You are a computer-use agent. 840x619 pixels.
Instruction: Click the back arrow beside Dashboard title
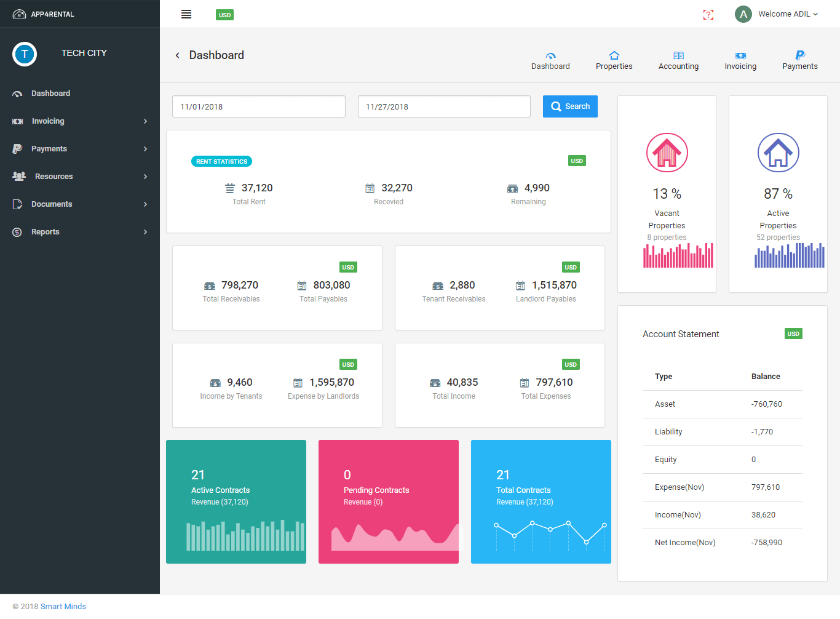pyautogui.click(x=178, y=55)
